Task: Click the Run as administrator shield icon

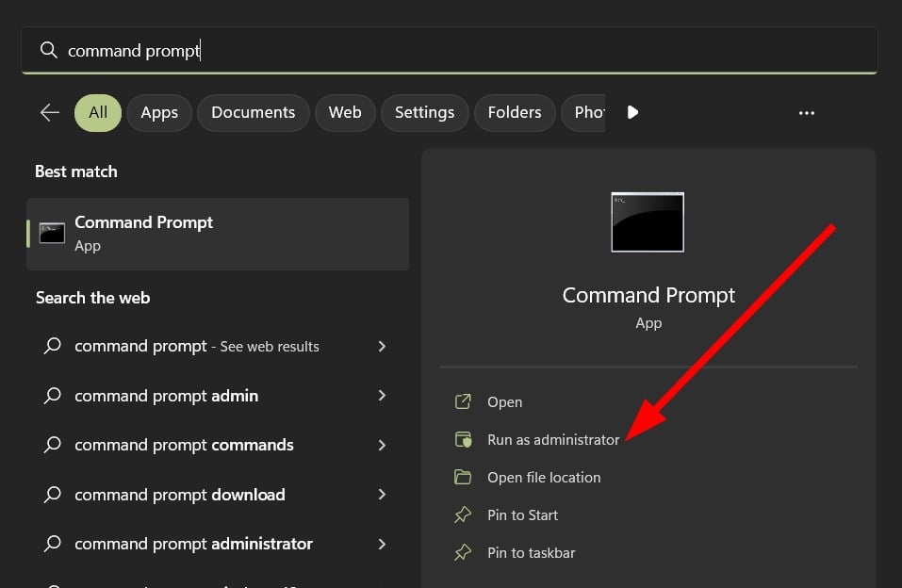Action: pyautogui.click(x=463, y=440)
